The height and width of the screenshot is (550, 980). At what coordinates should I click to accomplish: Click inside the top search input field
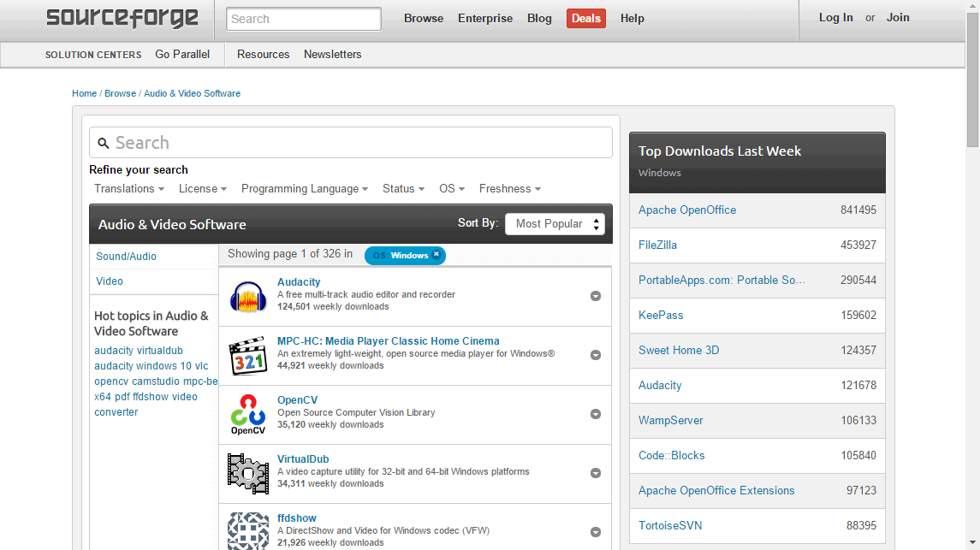(303, 18)
